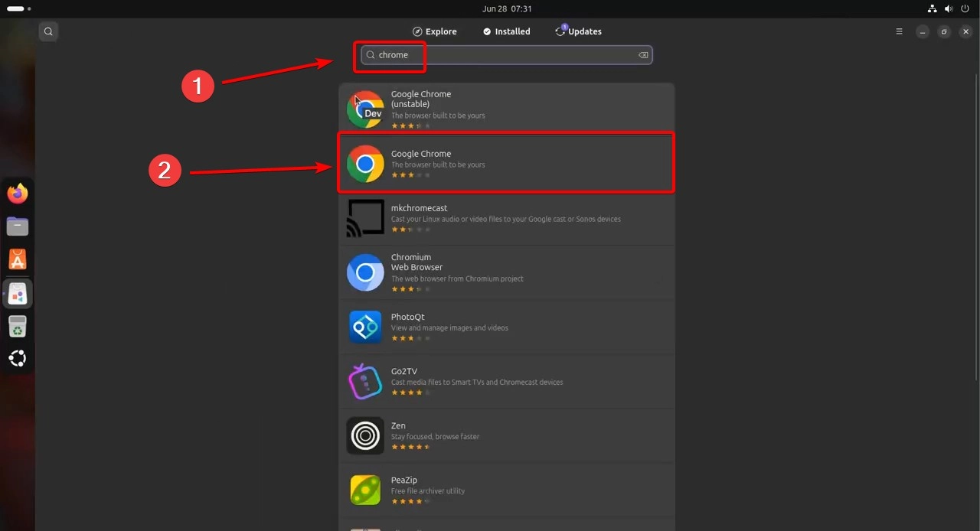Click the Go2TV app icon
The height and width of the screenshot is (531, 980).
point(365,381)
